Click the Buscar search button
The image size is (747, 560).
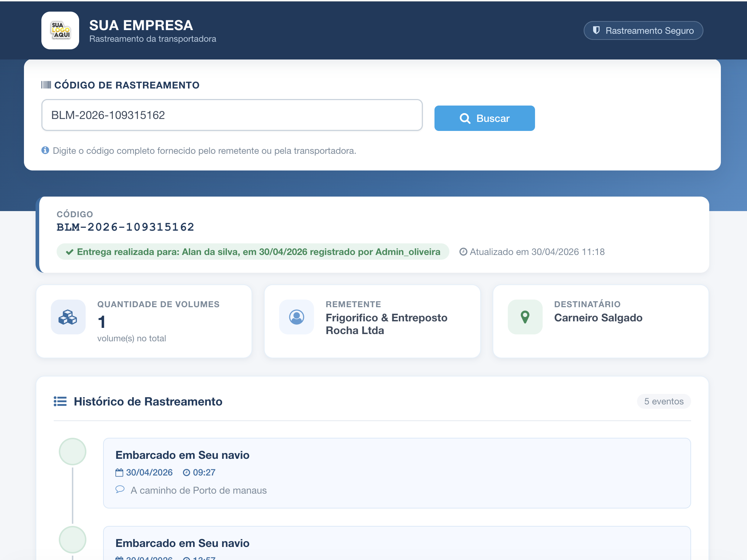point(485,118)
